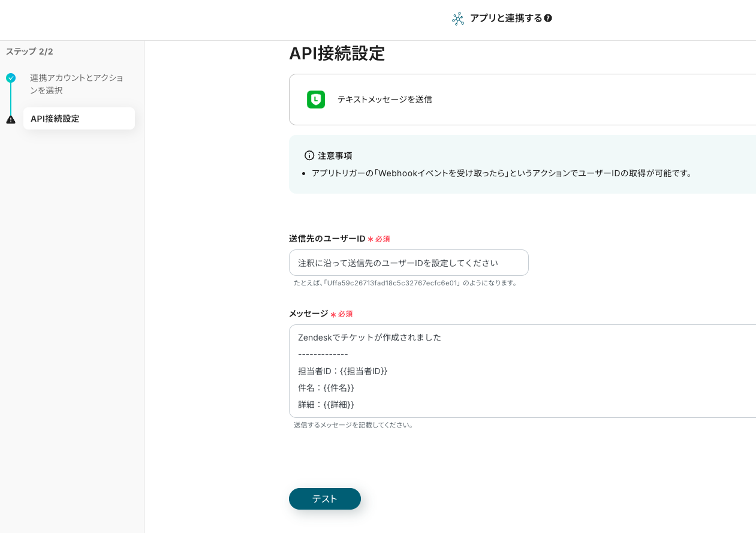Click the app integration network icon
This screenshot has width=756, height=533.
[458, 19]
